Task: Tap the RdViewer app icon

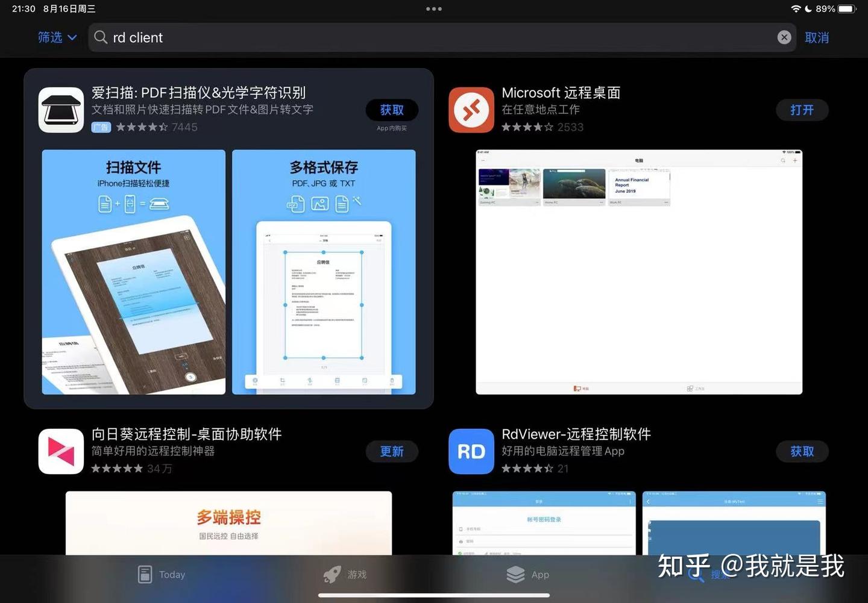Action: [471, 451]
